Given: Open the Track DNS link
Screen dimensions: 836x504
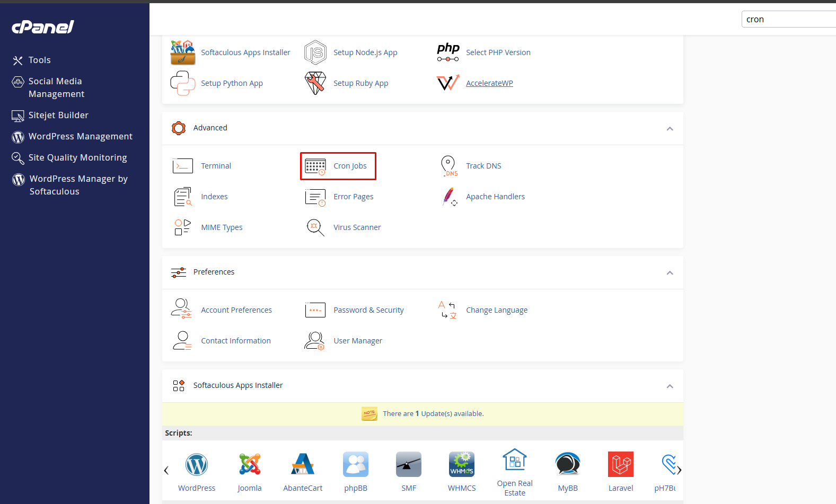Looking at the screenshot, I should (483, 166).
